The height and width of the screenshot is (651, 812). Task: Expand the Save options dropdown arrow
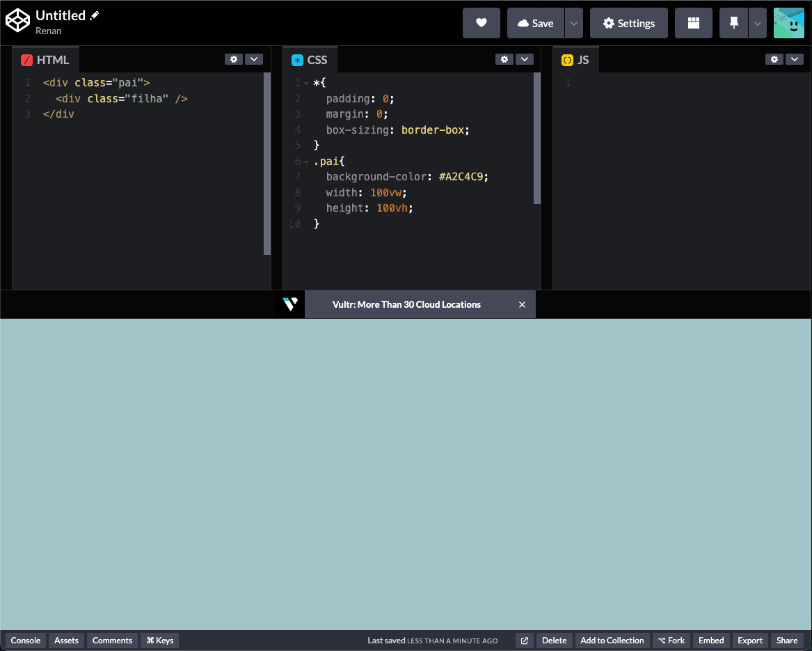573,23
